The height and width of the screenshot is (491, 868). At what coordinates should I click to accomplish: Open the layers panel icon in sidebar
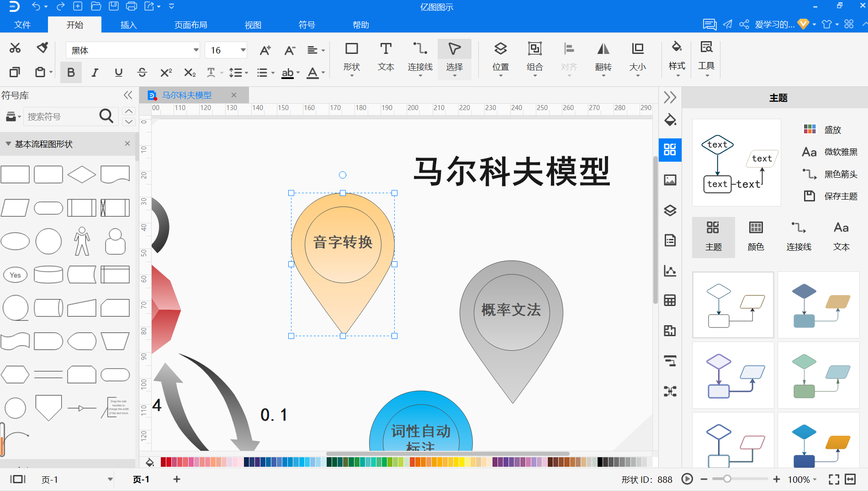pos(670,210)
